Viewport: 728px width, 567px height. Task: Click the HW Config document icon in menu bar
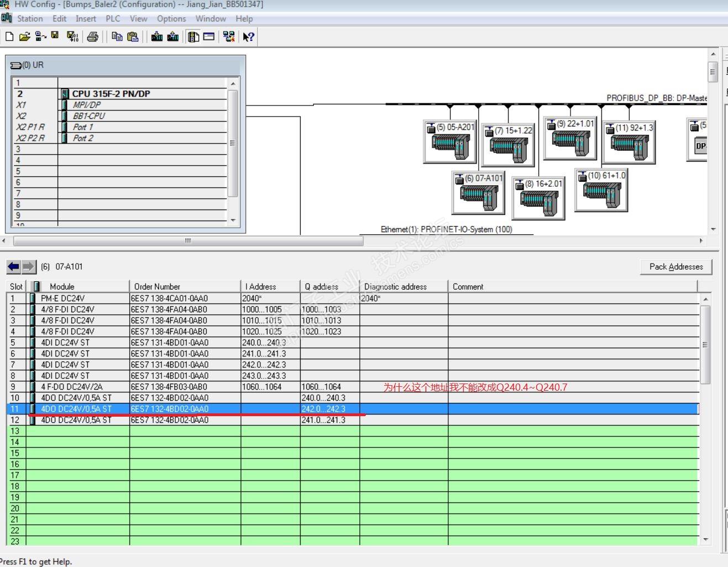(x=6, y=18)
